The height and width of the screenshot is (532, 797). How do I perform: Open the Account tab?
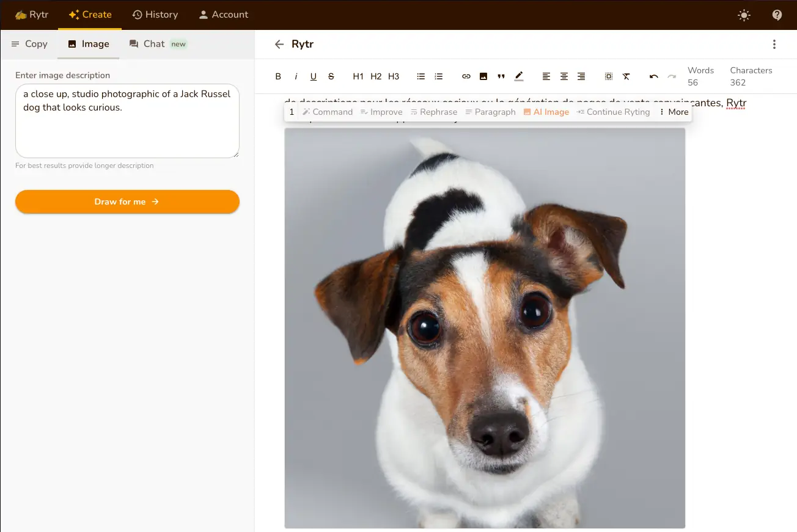click(224, 15)
